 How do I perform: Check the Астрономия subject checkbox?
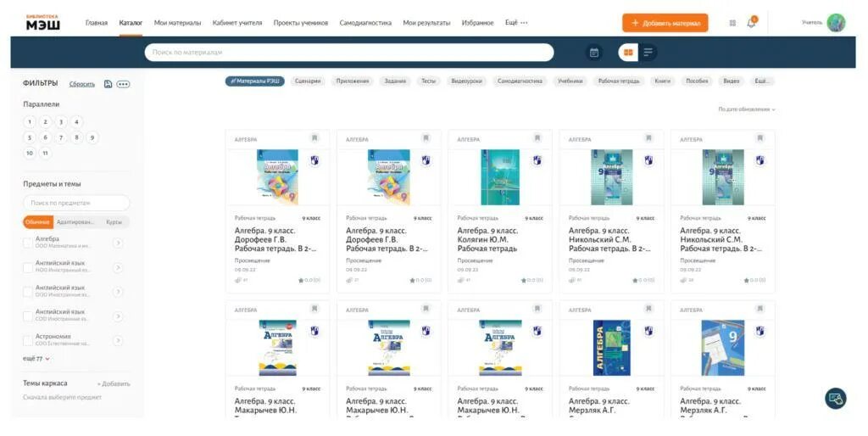pyautogui.click(x=28, y=340)
